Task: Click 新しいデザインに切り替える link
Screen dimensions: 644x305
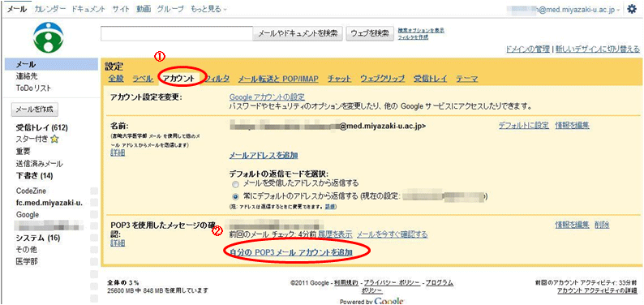Action: click(x=598, y=49)
